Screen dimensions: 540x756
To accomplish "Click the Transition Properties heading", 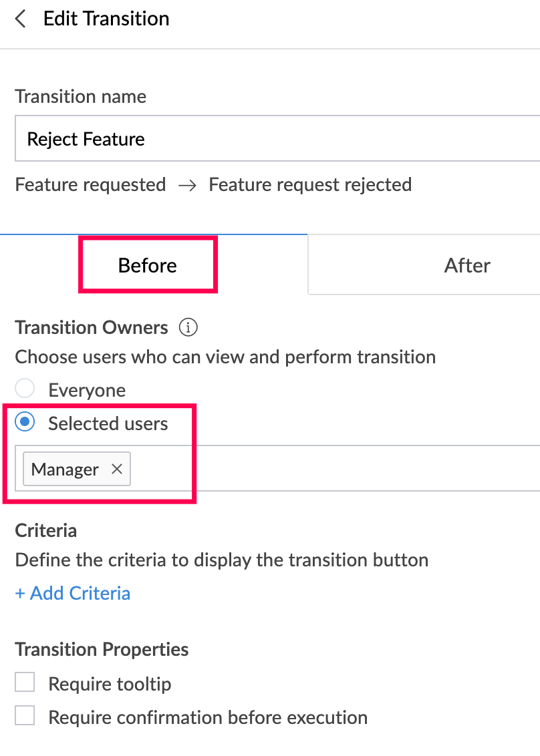I will click(x=102, y=649).
